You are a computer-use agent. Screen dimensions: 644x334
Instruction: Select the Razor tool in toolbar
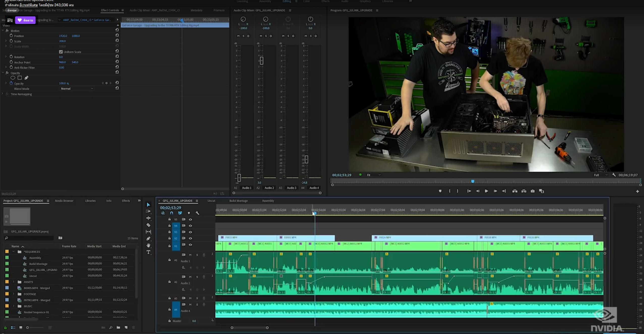(148, 225)
